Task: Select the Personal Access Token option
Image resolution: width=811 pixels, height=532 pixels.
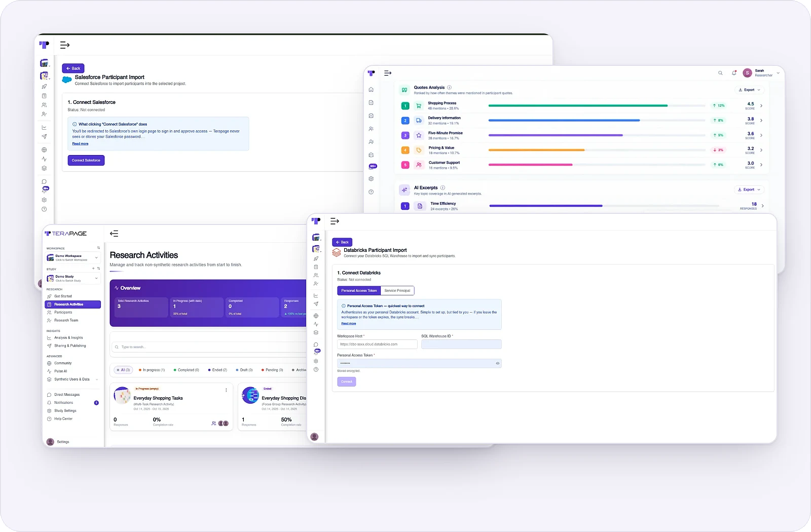Action: tap(359, 291)
